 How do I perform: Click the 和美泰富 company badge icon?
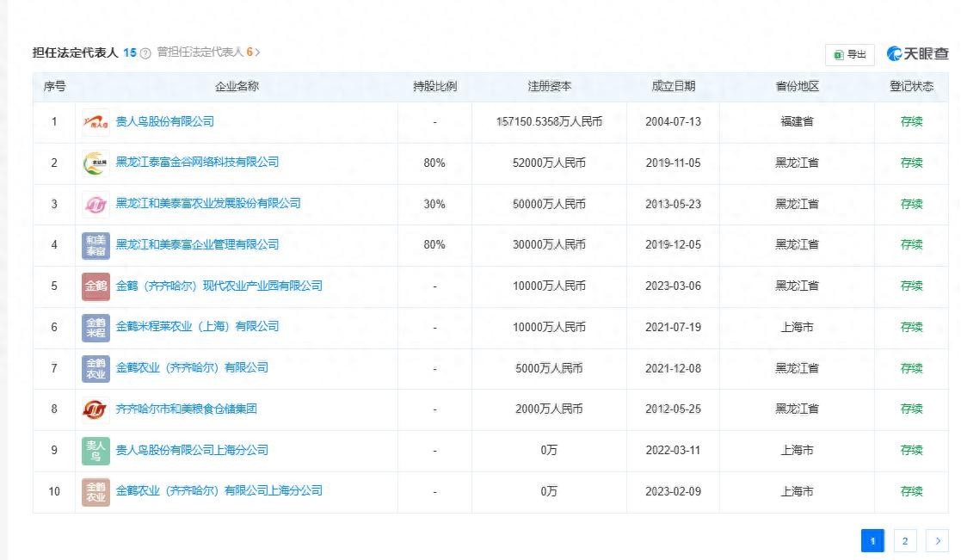click(x=95, y=245)
